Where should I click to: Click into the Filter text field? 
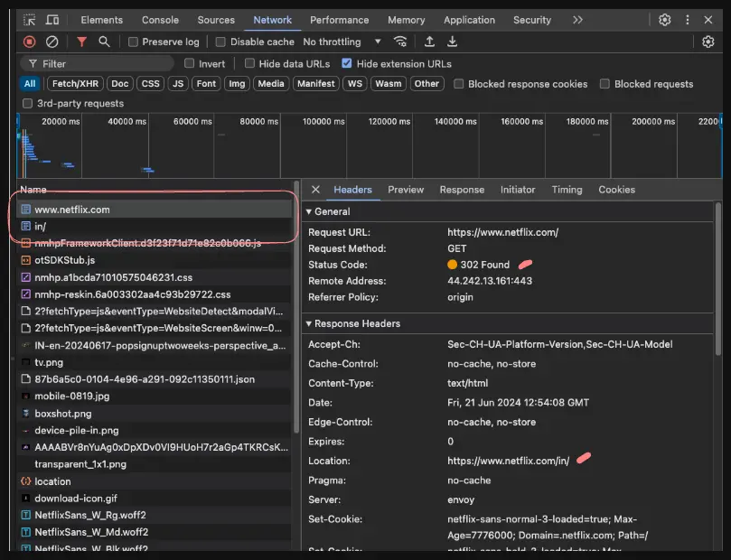[99, 63]
